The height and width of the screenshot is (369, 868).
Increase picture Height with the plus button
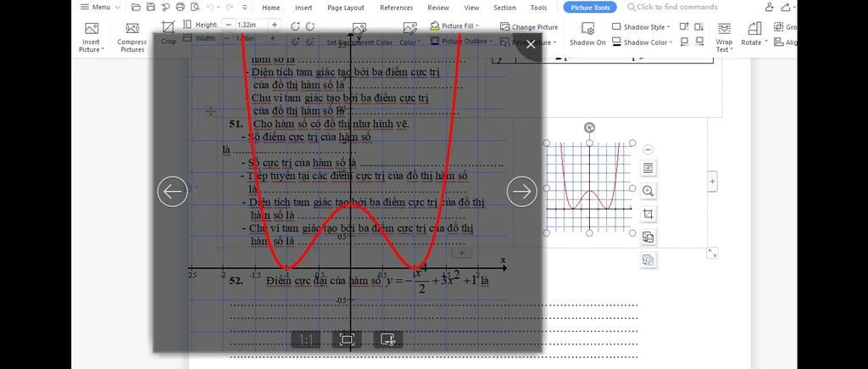274,25
